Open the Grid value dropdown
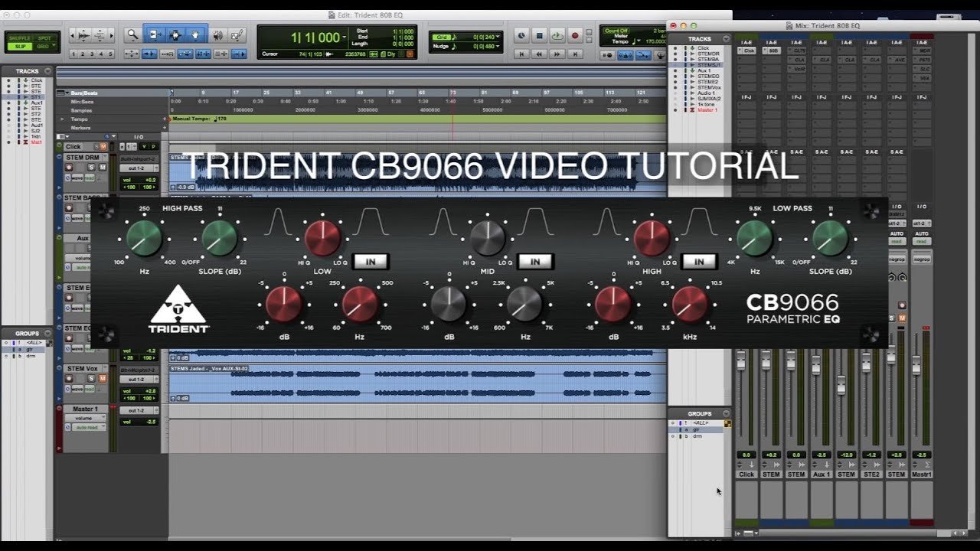980x551 pixels. [499, 37]
